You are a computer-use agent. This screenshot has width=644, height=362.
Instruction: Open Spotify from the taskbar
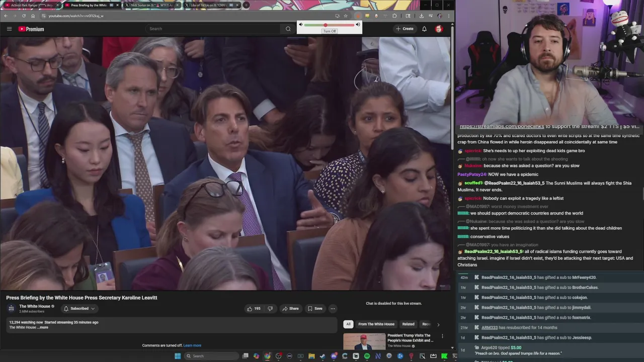(x=367, y=356)
